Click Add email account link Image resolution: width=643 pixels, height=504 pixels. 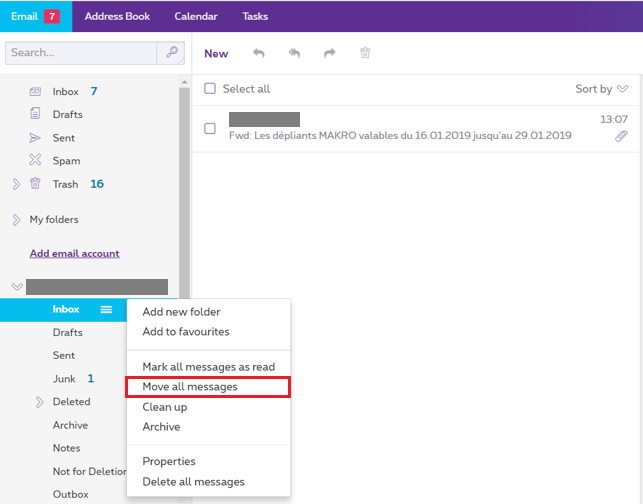click(x=75, y=254)
